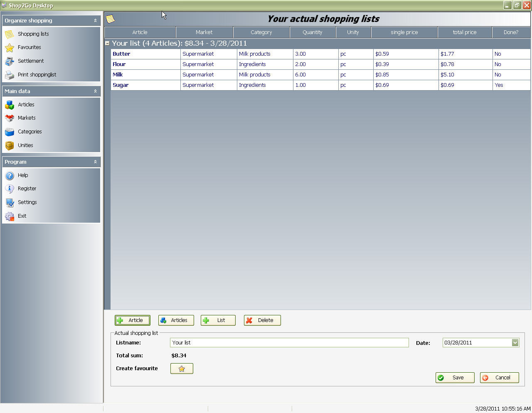Open Unities main data entry
The height and width of the screenshot is (413, 532).
[25, 145]
